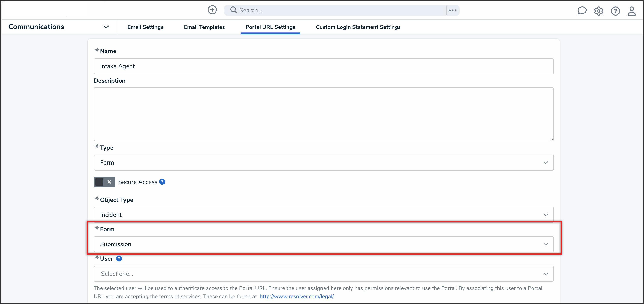The image size is (644, 304).
Task: Expand the Communications section dropdown
Action: (x=106, y=27)
